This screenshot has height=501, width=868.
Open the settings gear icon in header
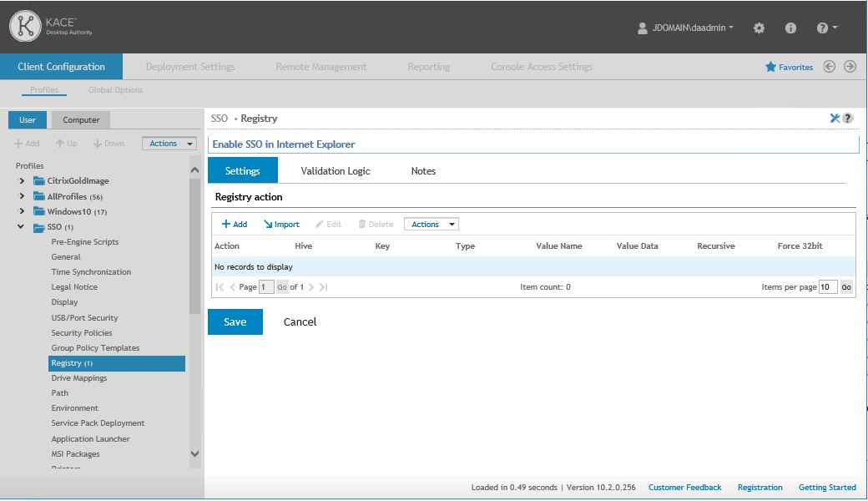[759, 28]
